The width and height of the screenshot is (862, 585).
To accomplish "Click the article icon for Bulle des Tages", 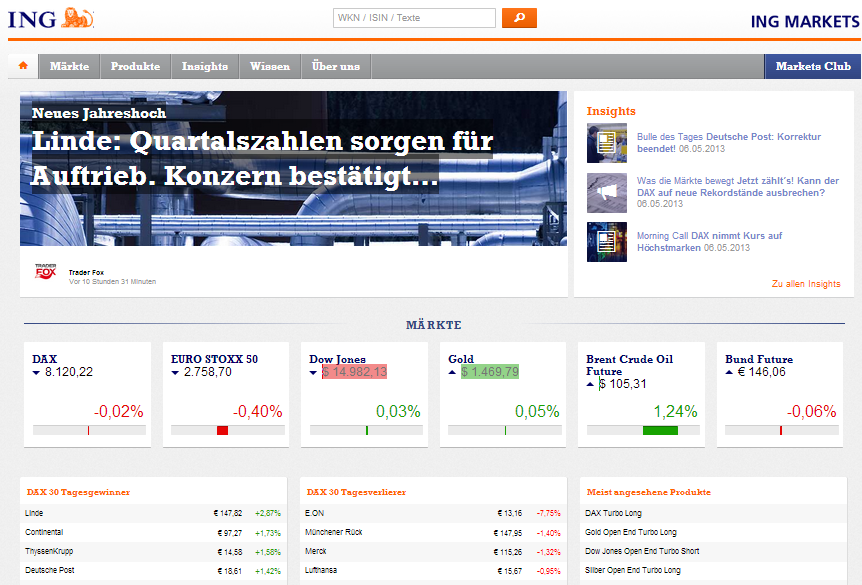I will [x=607, y=143].
